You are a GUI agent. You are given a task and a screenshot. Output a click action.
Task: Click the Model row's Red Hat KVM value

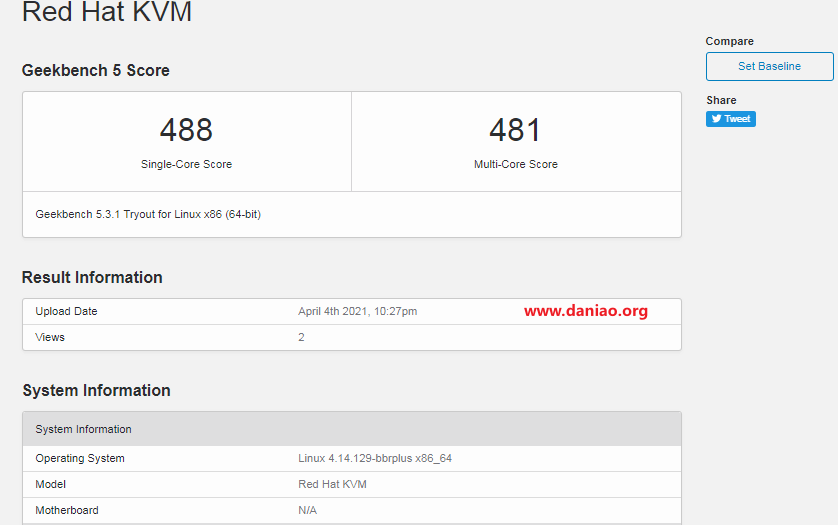332,484
